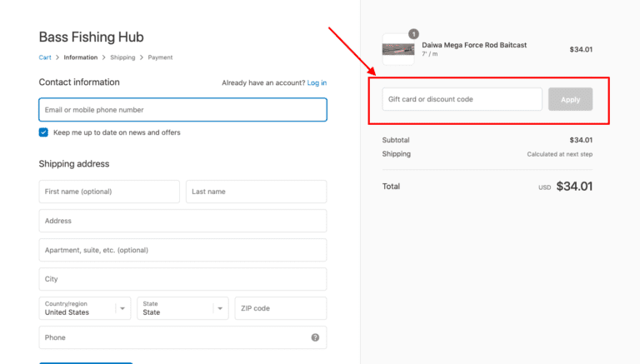Screen dimensions: 640x364
Task: Click the 7' / m variant text
Action: (430, 54)
